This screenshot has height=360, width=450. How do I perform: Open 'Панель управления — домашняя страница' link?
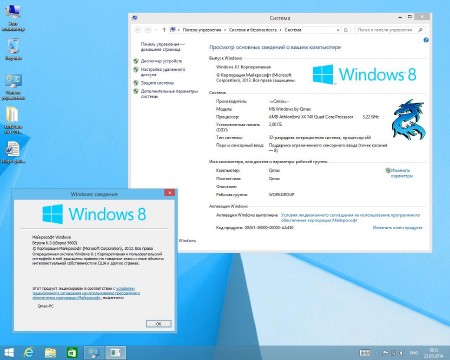162,47
